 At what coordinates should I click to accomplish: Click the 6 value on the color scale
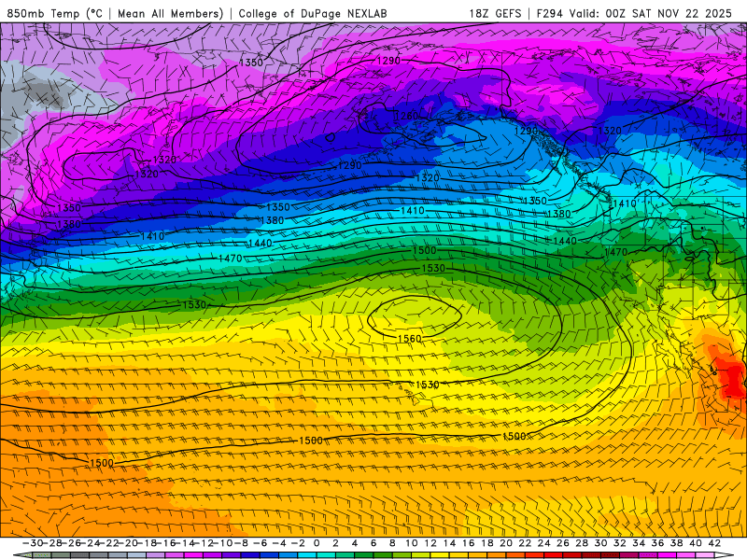373,543
